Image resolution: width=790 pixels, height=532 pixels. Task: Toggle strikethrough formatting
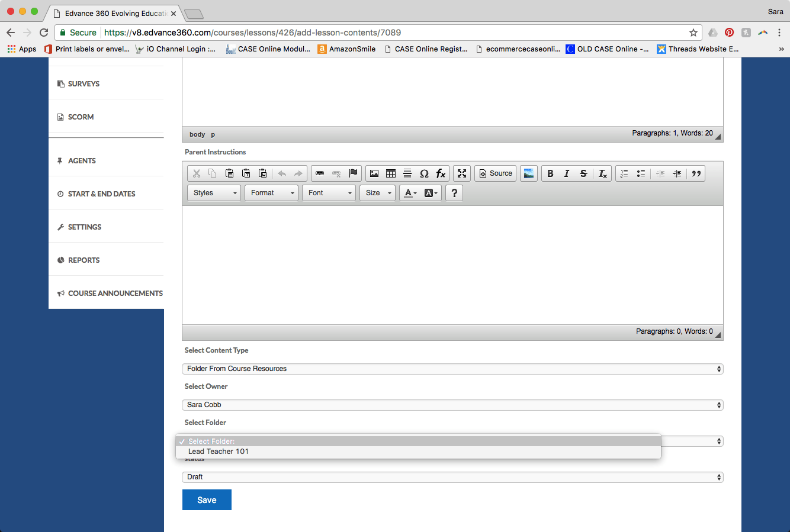pos(583,173)
